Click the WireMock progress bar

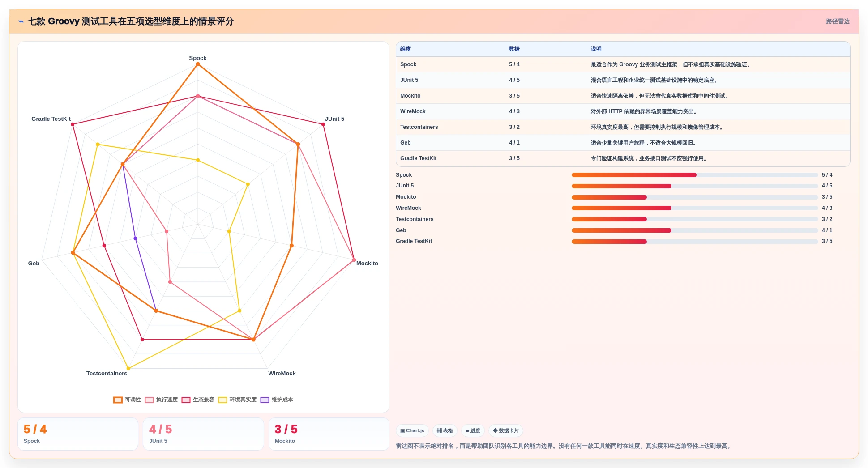click(695, 208)
